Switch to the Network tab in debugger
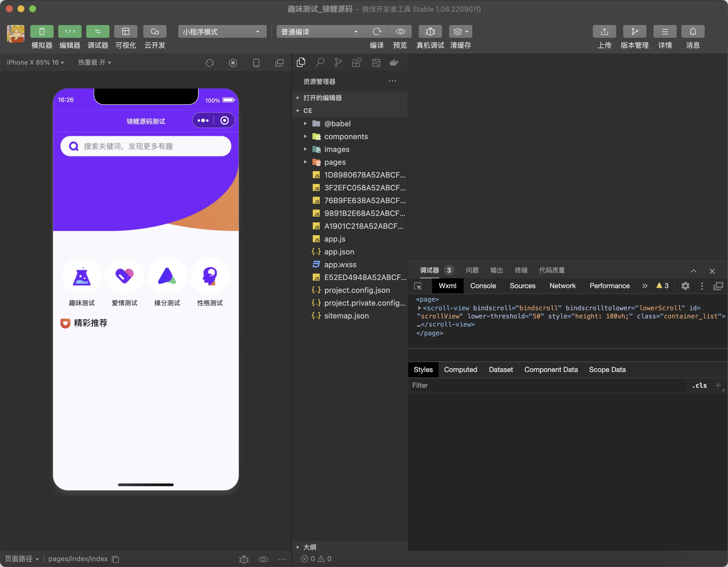 562,286
